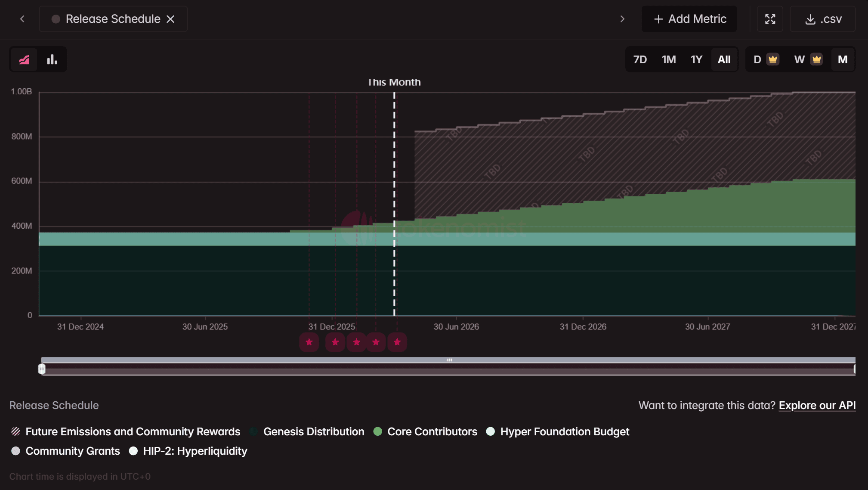This screenshot has height=490, width=868.
Task: Grab the left range slider handle
Action: tap(42, 369)
